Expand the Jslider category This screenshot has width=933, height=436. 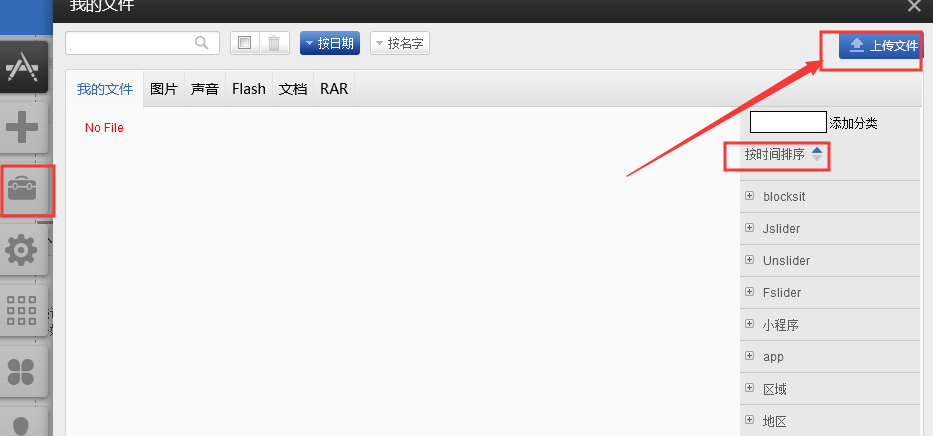point(750,228)
